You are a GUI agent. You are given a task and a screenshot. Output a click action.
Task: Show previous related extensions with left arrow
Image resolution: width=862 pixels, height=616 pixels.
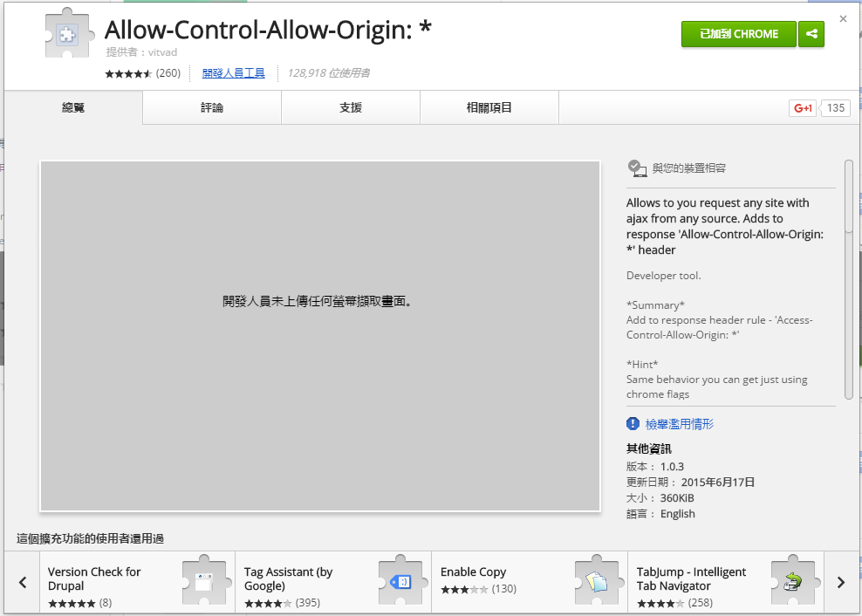[23, 582]
